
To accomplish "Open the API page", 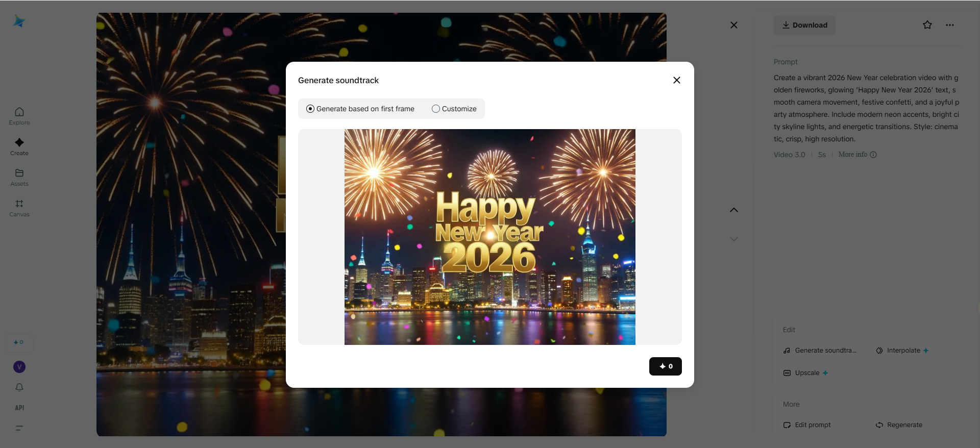I will [19, 408].
